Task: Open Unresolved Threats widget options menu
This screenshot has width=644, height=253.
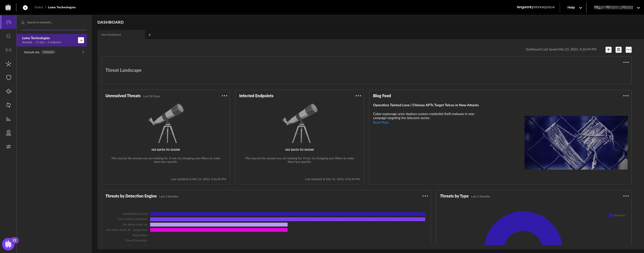Action: tap(224, 96)
